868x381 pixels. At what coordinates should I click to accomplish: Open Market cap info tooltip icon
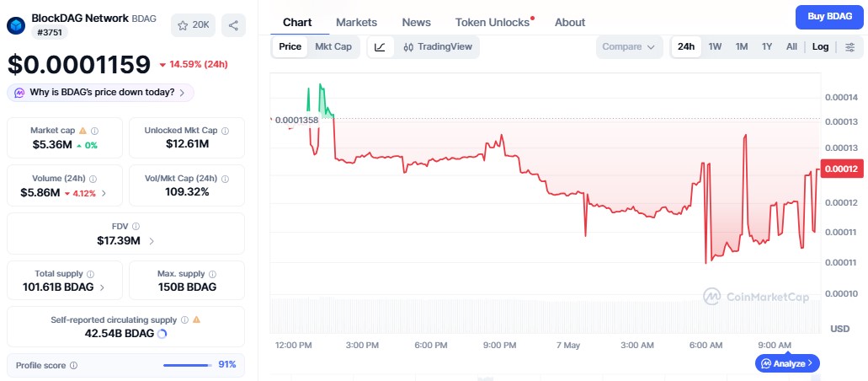coord(94,131)
